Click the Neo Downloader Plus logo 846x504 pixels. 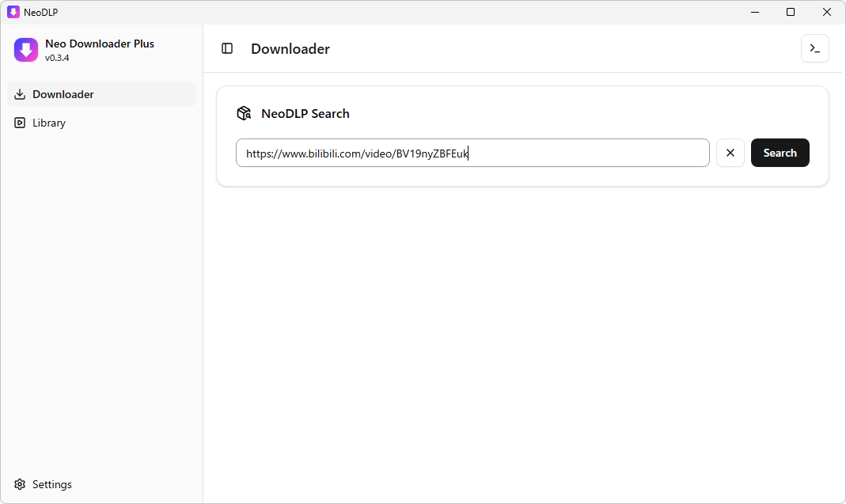click(26, 50)
